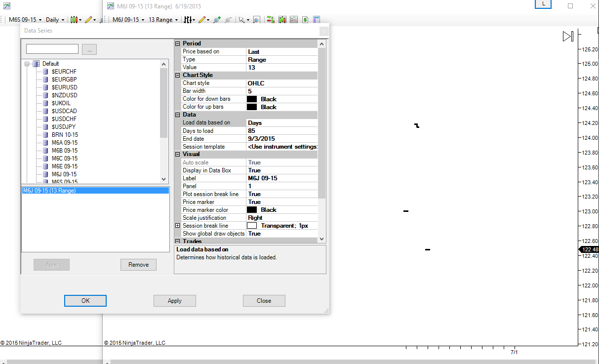Image resolution: width=599 pixels, height=364 pixels.
Task: Open the M6J 09-15 instrument dropdown
Action: click(x=128, y=20)
